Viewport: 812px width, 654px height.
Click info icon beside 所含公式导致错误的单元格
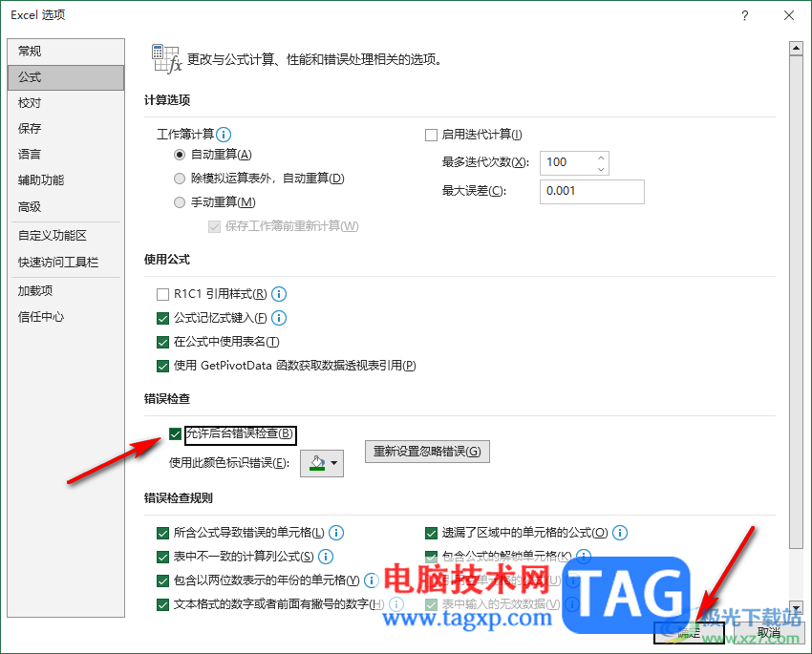(336, 533)
